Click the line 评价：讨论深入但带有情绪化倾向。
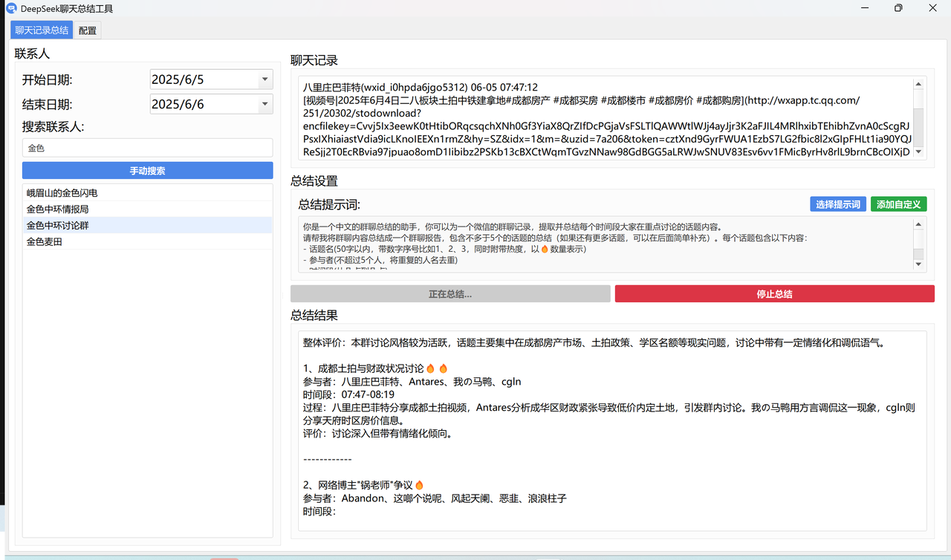The width and height of the screenshot is (951, 560). (377, 433)
